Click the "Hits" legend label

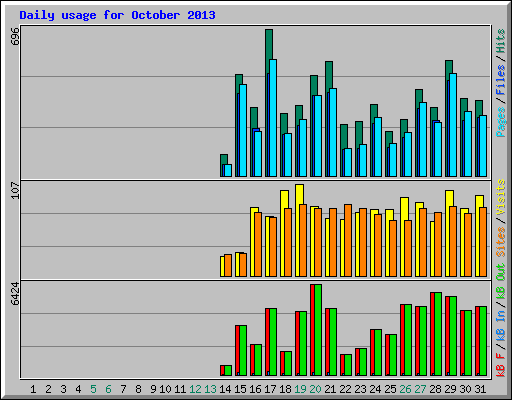[501, 41]
